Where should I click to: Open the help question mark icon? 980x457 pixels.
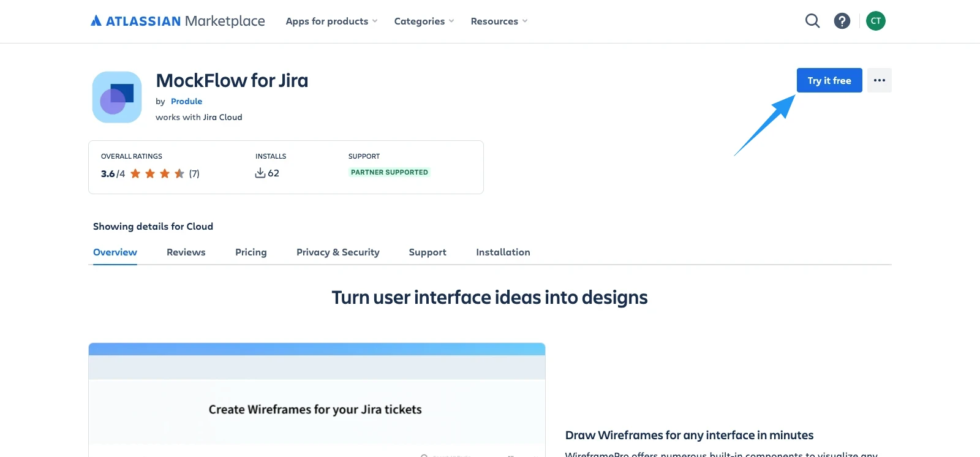click(842, 21)
